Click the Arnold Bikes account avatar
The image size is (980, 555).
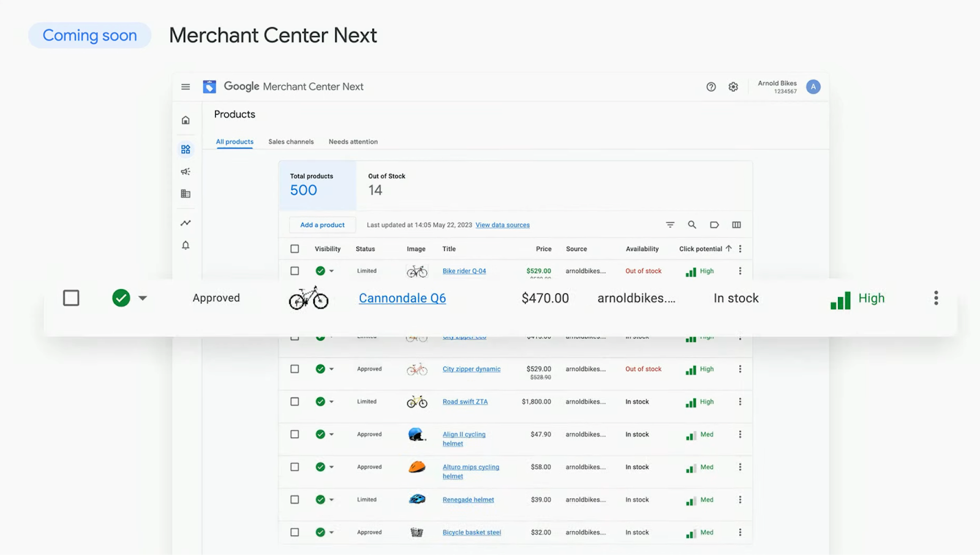pyautogui.click(x=813, y=87)
